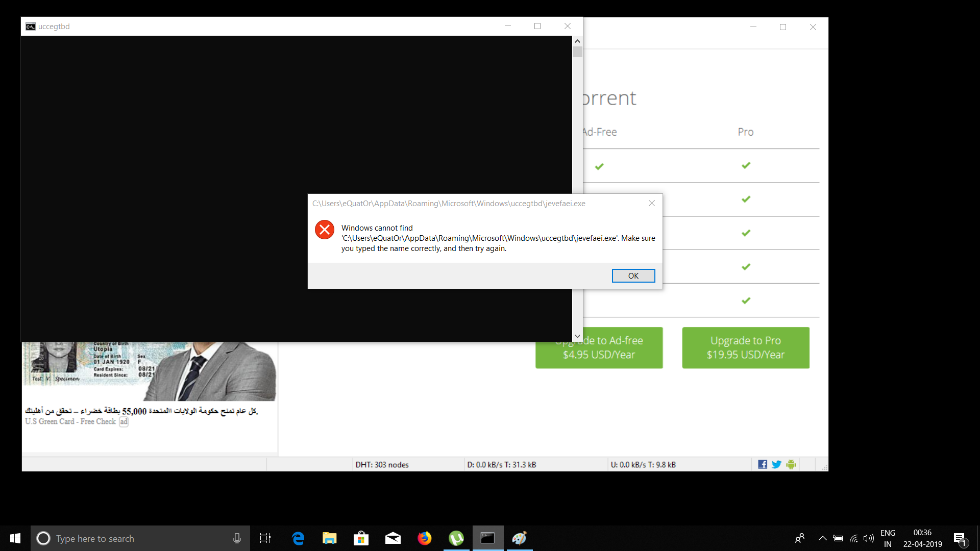Screen dimensions: 980x551
Task: Click the 'Pro' column header
Action: (746, 132)
